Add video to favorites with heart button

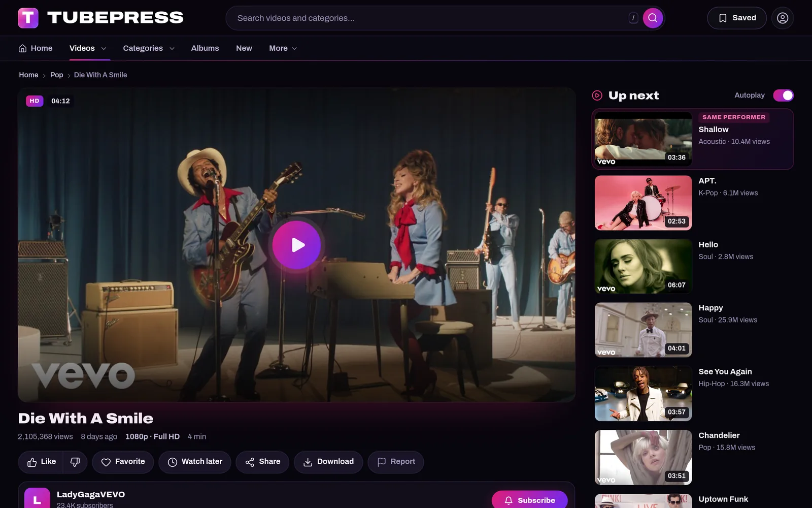(x=123, y=462)
